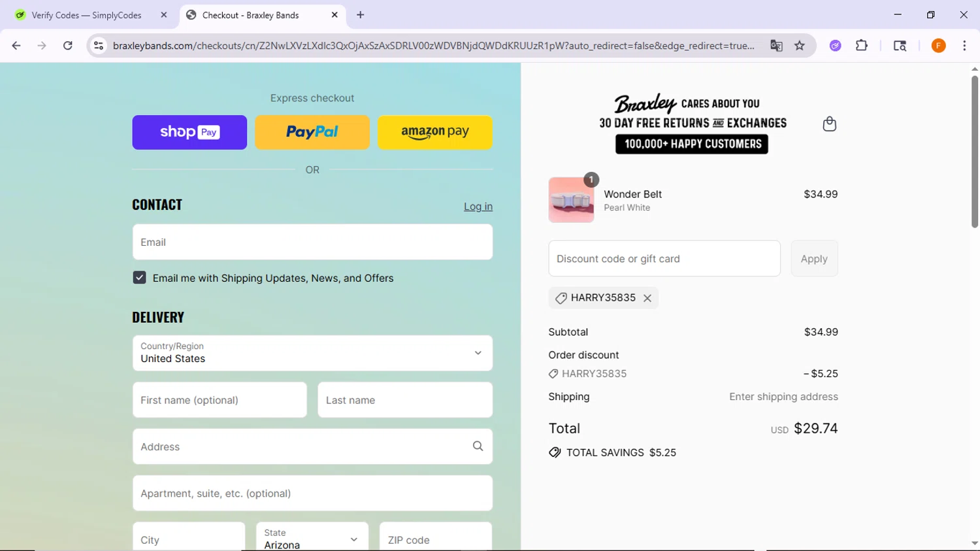Image resolution: width=980 pixels, height=551 pixels.
Task: Close the Checkout Braxley Bands tab
Action: click(335, 15)
